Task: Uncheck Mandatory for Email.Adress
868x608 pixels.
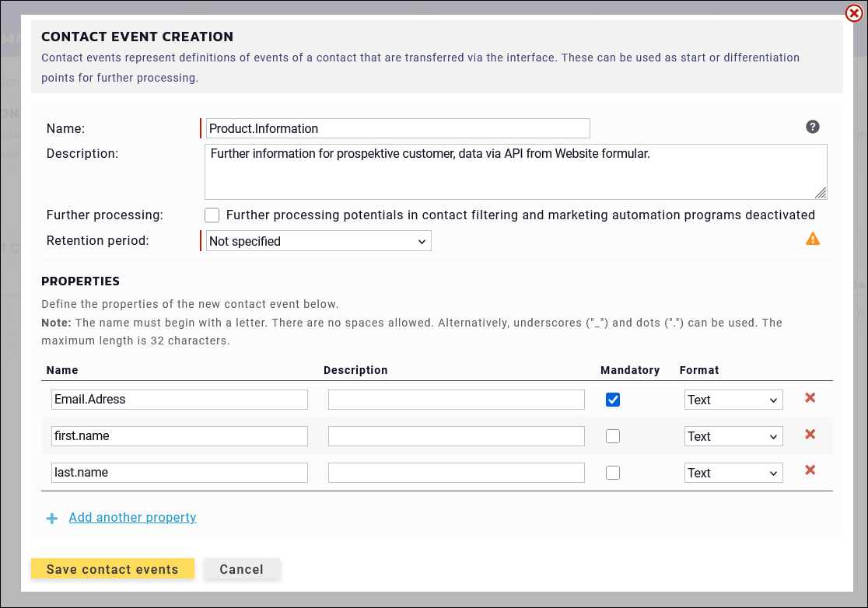Action: pyautogui.click(x=613, y=400)
